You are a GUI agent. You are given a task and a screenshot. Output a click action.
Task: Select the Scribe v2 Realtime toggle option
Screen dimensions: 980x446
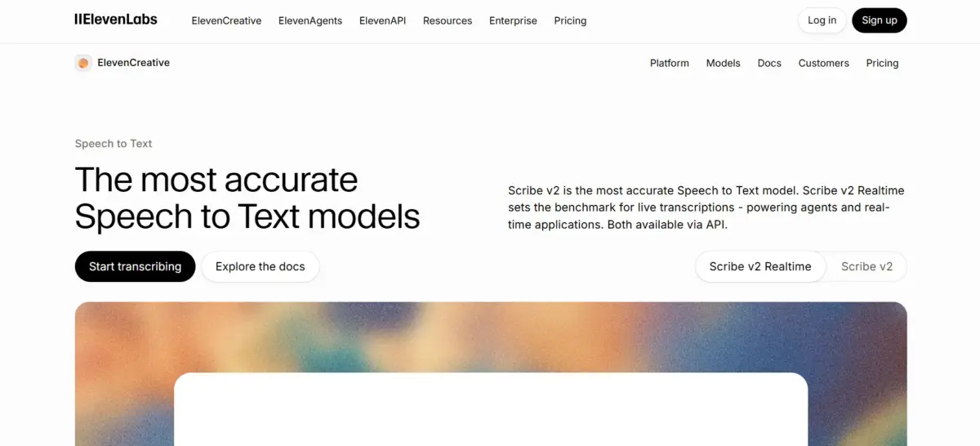coord(760,266)
